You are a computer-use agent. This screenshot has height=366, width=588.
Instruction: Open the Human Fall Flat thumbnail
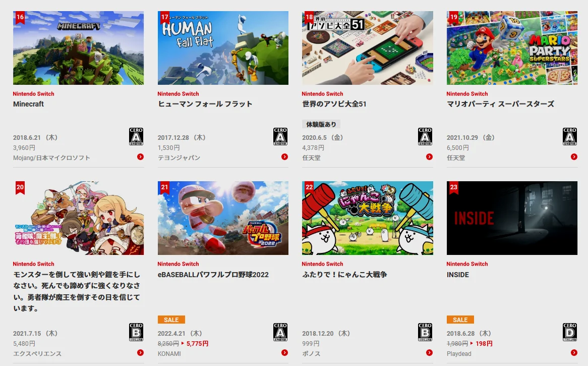pos(223,47)
